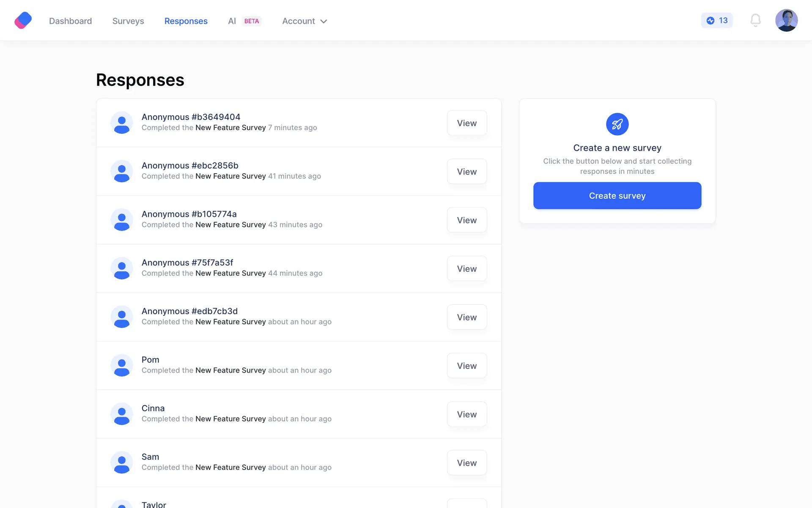Click avatar icon next to Pom
812x508 pixels.
122,365
